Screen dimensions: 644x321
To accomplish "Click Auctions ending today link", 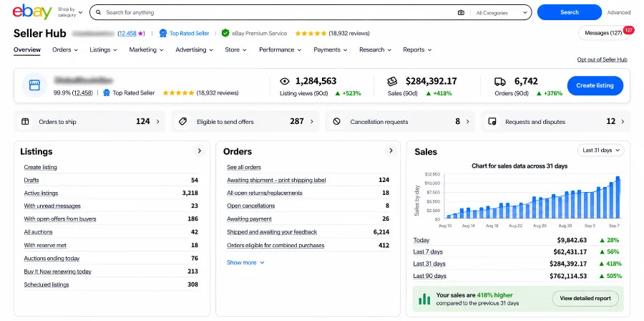I will click(x=52, y=259).
